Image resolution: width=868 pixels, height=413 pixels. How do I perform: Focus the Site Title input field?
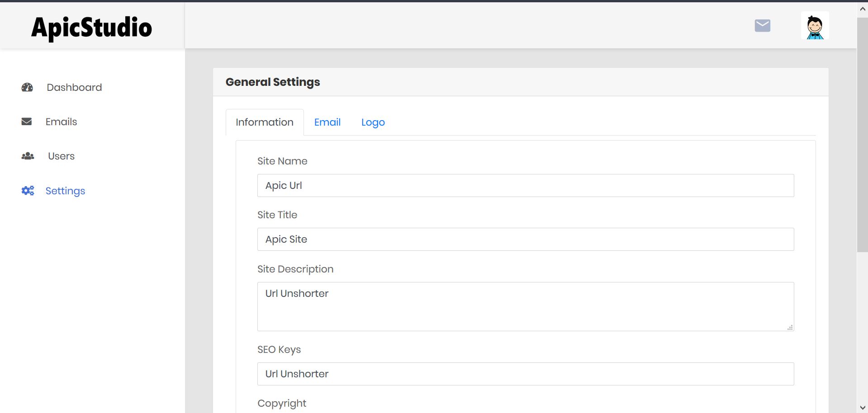[x=526, y=239]
